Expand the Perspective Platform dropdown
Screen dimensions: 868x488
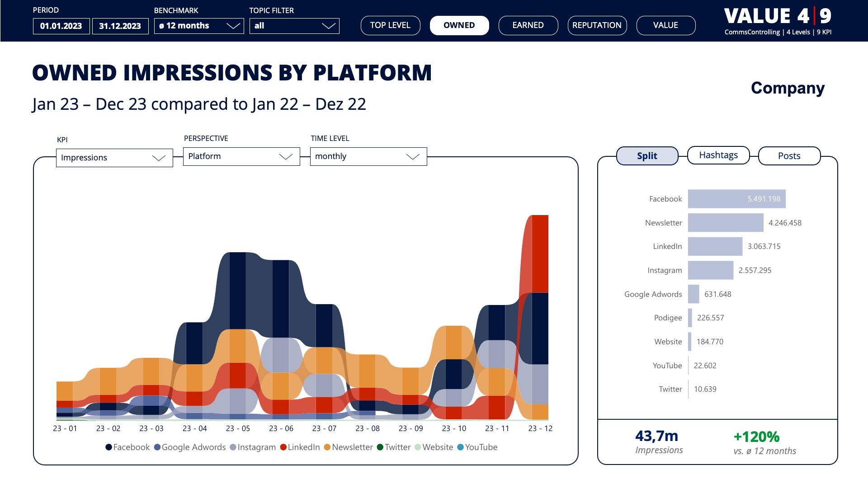241,156
